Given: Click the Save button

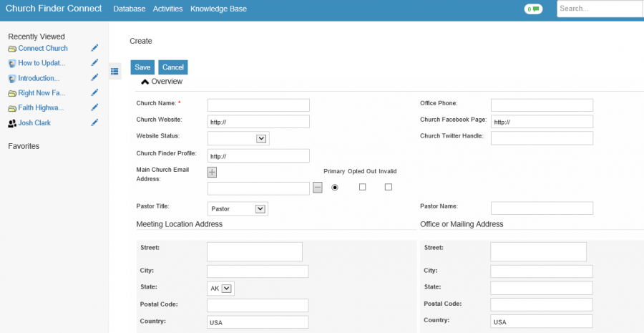Looking at the screenshot, I should (142, 67).
